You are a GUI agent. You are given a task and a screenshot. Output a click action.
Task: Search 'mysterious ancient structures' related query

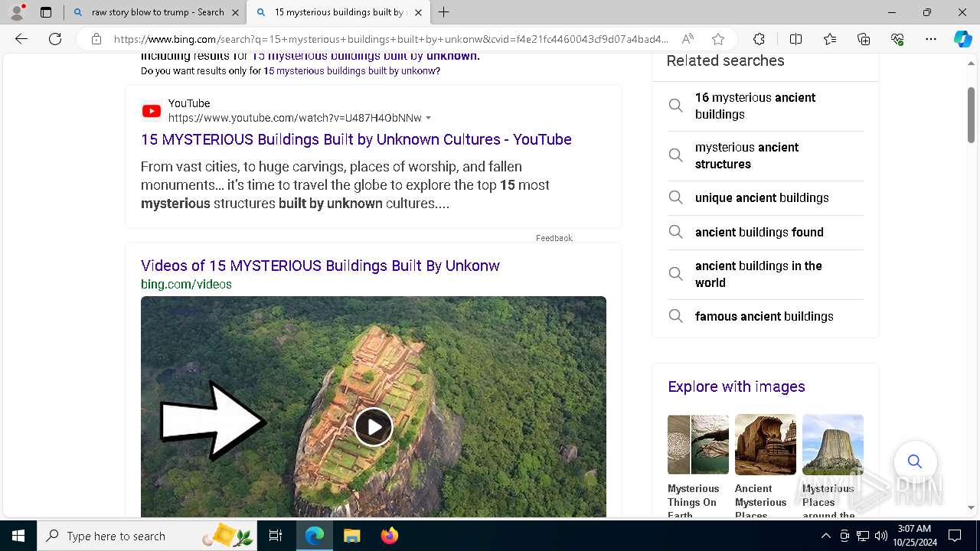coord(766,155)
